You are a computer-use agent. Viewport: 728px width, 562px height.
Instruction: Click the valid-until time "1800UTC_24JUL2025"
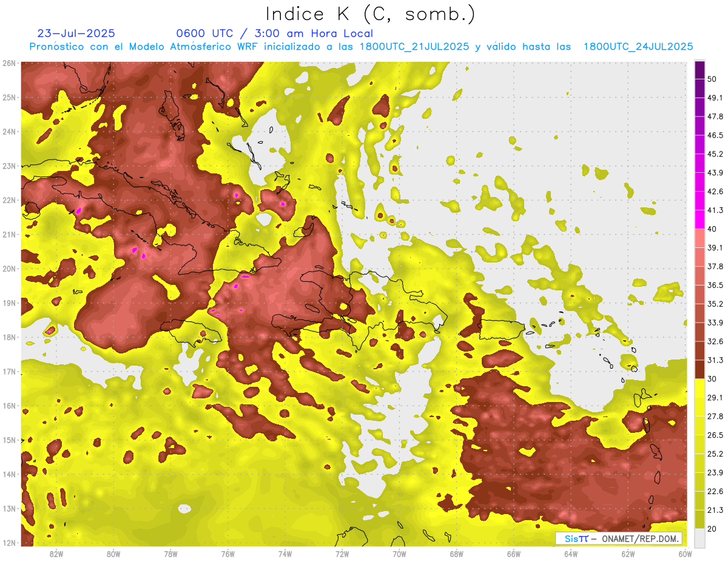coord(638,47)
